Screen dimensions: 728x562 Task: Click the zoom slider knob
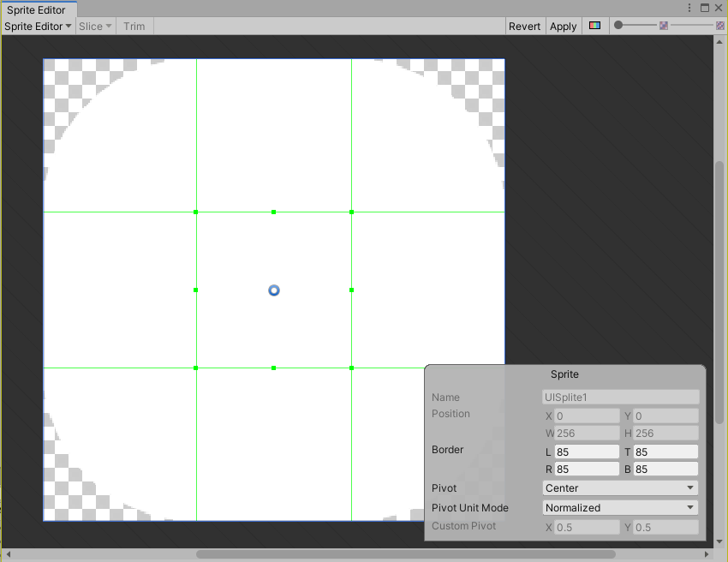click(x=618, y=25)
